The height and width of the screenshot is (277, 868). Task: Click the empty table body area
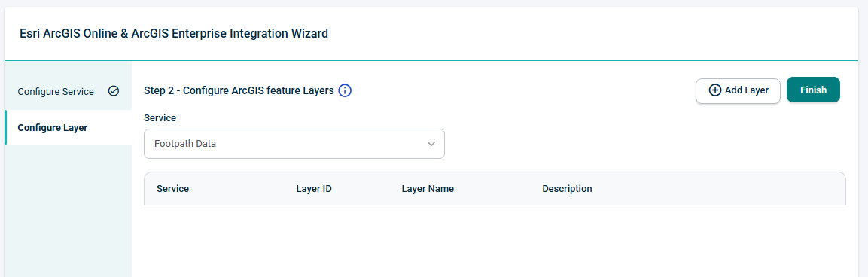(x=495, y=241)
